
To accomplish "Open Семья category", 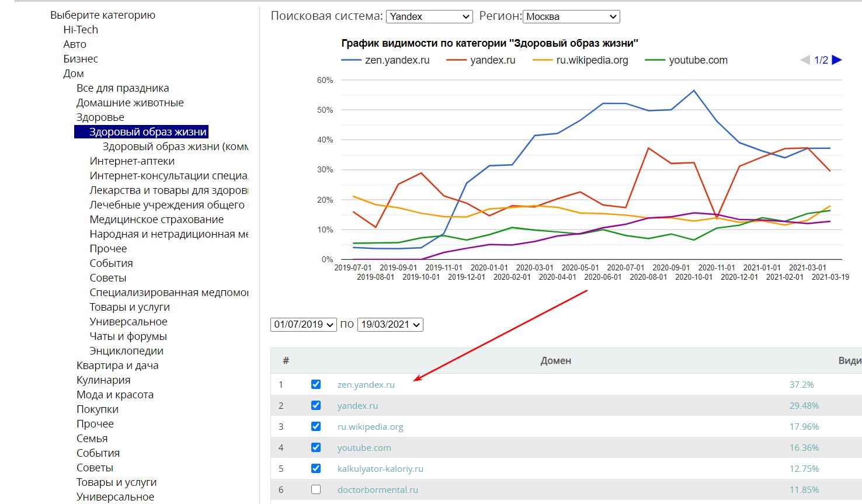I will pyautogui.click(x=92, y=438).
